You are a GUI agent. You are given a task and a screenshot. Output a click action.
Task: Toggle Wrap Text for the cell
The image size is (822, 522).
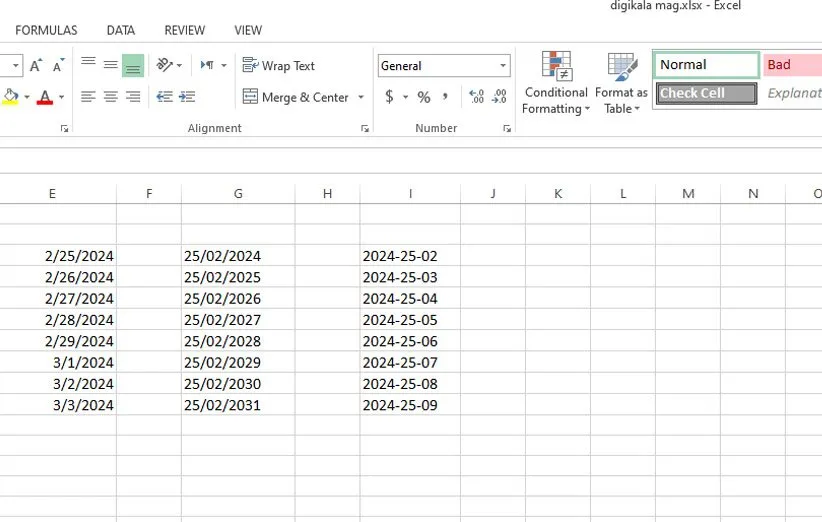coord(279,66)
